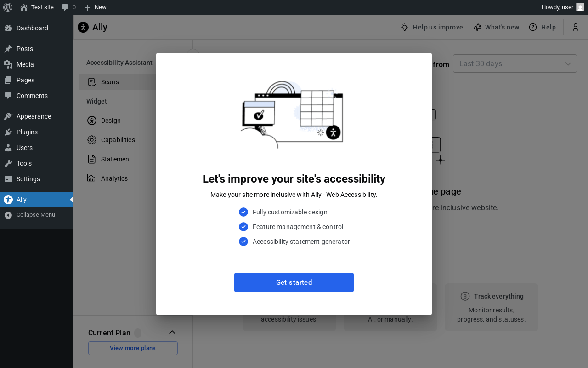Click the Accessibility statement generator checkmark
The width and height of the screenshot is (588, 368).
pos(243,241)
